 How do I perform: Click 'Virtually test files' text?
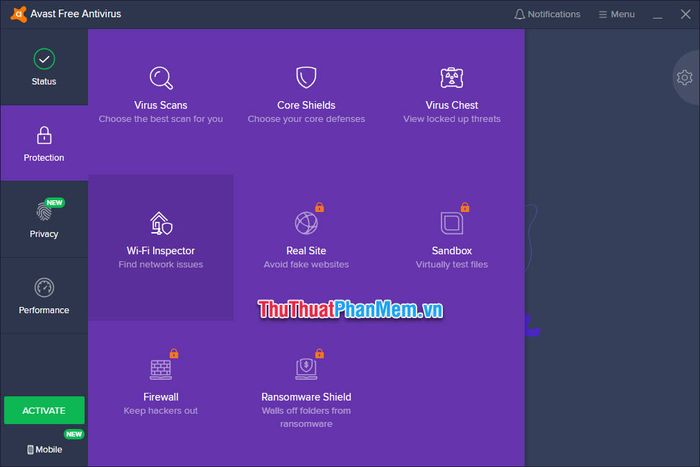(452, 264)
